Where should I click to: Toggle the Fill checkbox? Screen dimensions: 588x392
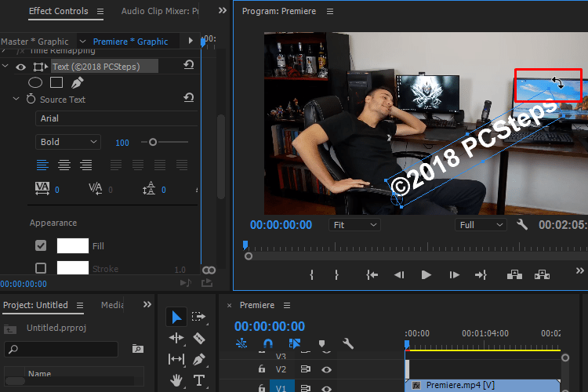(41, 245)
